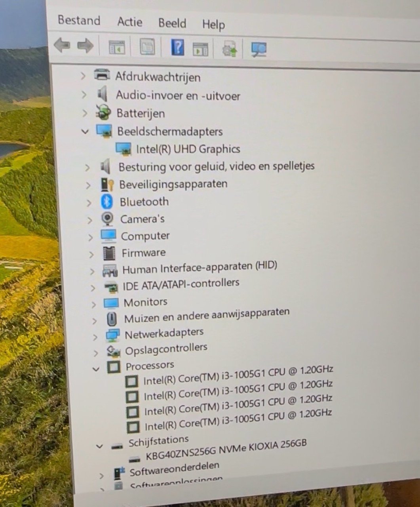Expand the Netwerkadapters node
420x507 pixels.
[95, 337]
